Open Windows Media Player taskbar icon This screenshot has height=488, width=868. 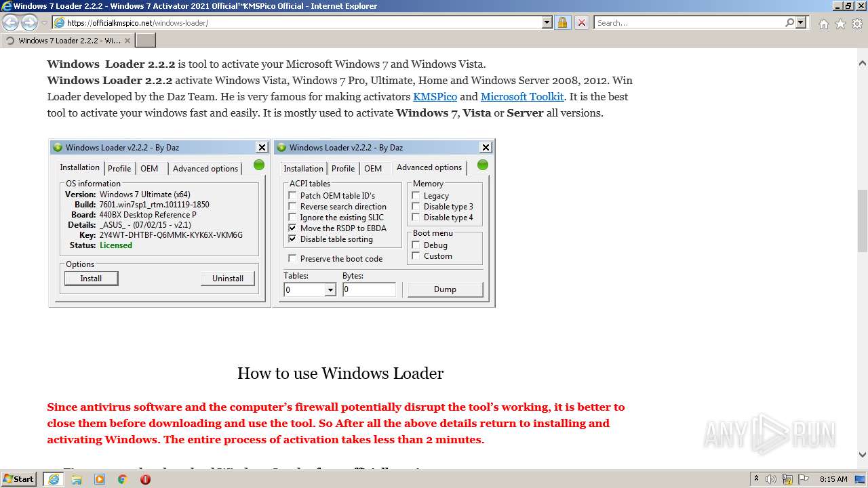point(100,479)
